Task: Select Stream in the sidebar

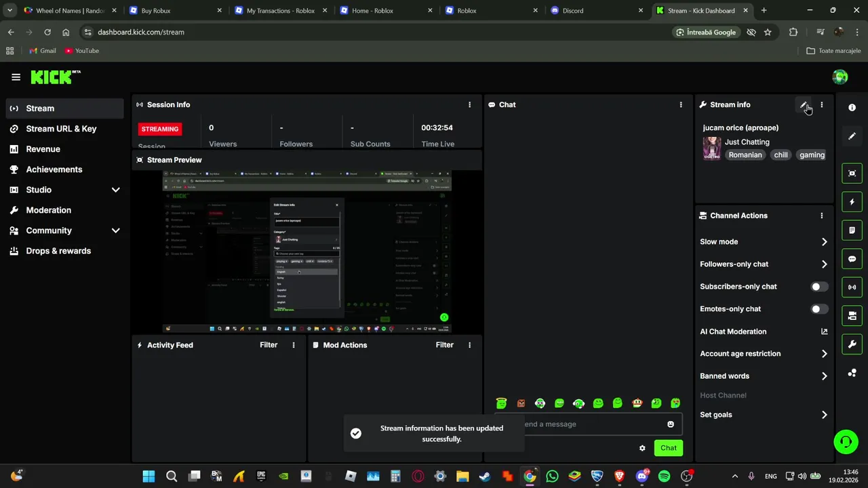Action: click(x=65, y=108)
